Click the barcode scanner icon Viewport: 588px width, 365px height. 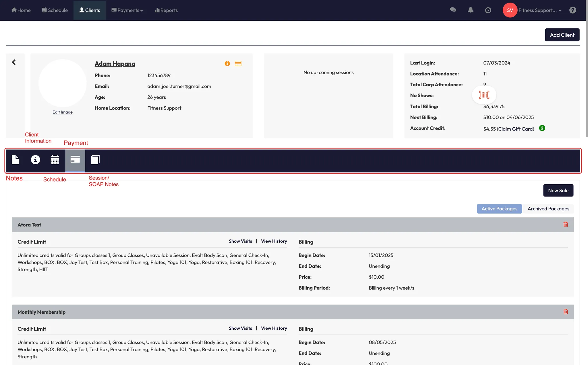(484, 95)
